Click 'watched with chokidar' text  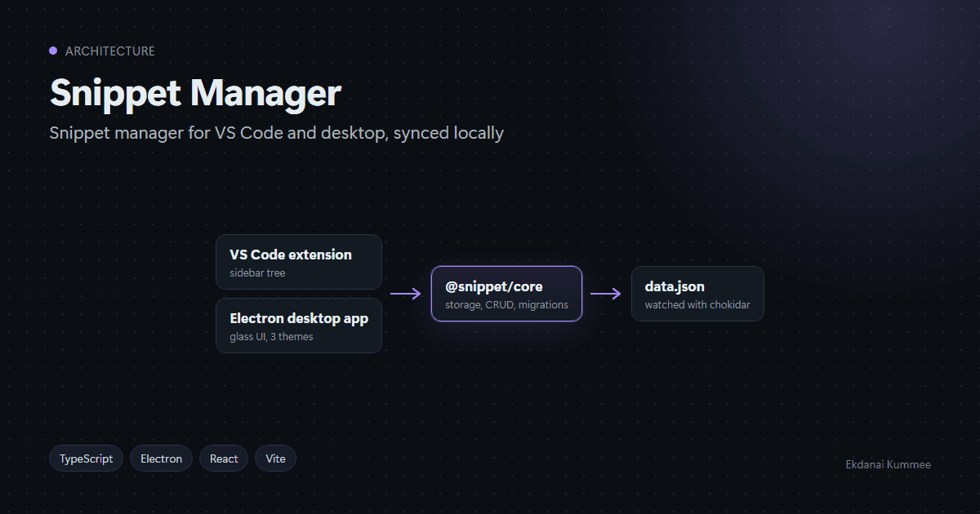click(x=697, y=305)
